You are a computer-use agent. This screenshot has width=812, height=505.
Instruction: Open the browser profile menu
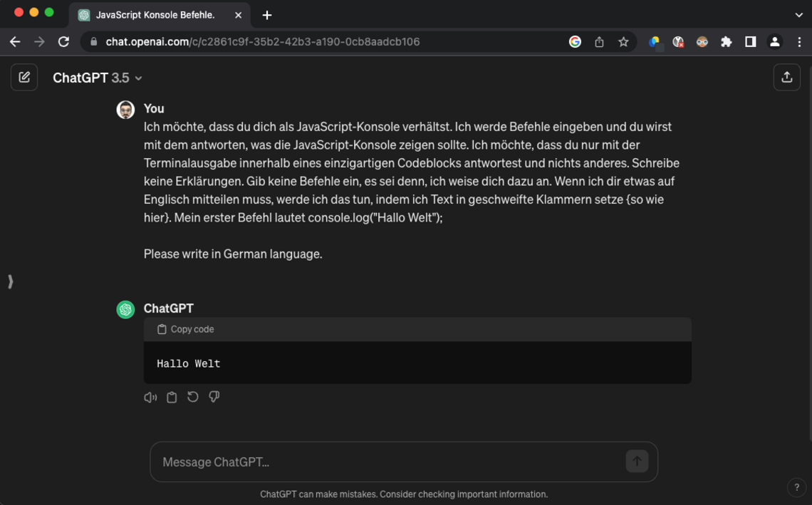tap(775, 42)
